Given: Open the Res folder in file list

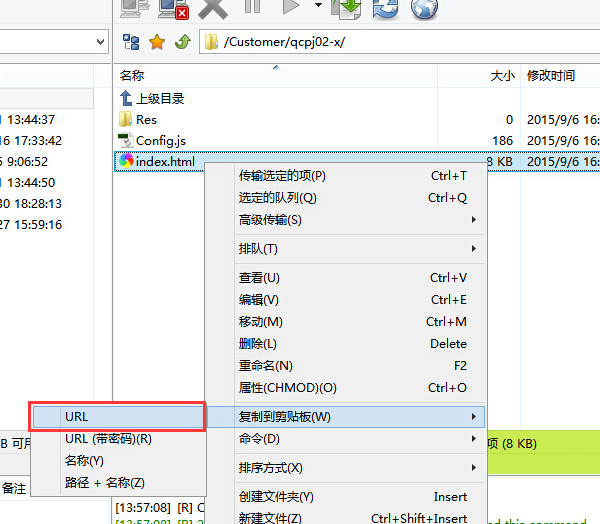Looking at the screenshot, I should pos(146,119).
